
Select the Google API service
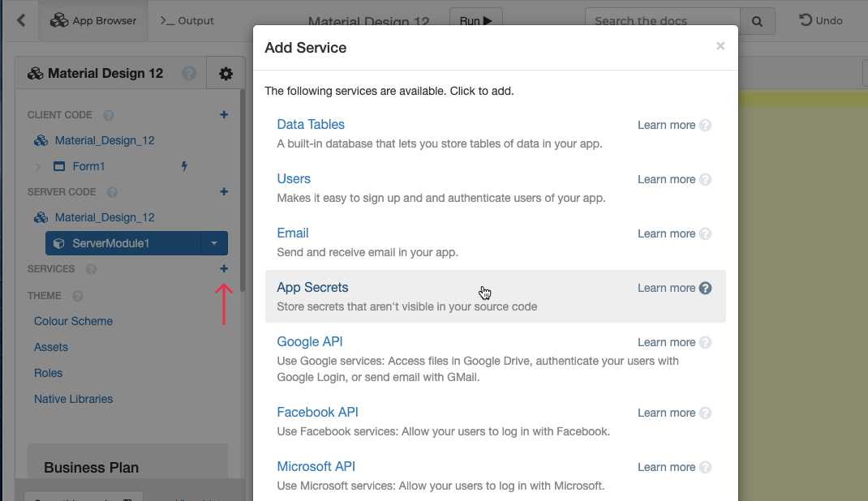[x=310, y=342]
